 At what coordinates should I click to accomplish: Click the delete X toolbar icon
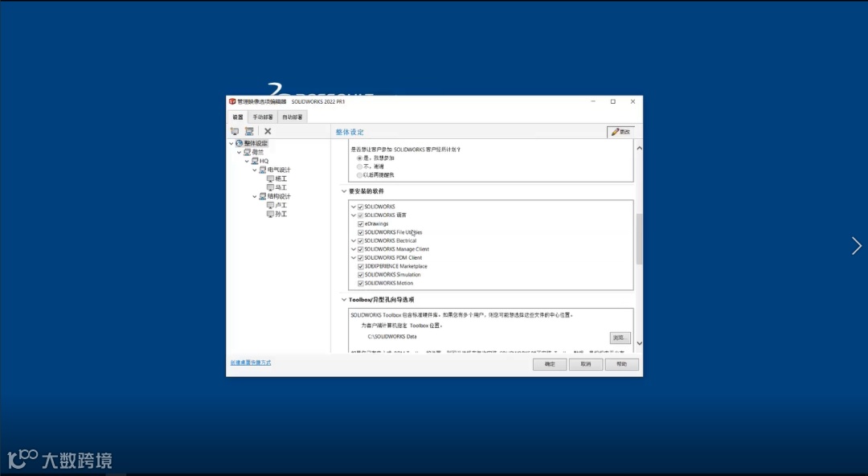(x=268, y=131)
